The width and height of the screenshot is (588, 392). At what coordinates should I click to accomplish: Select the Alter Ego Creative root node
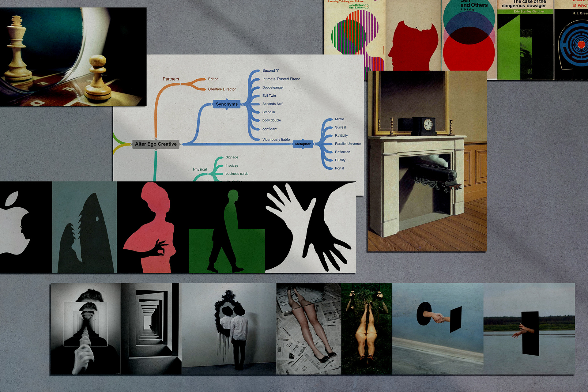click(x=156, y=144)
